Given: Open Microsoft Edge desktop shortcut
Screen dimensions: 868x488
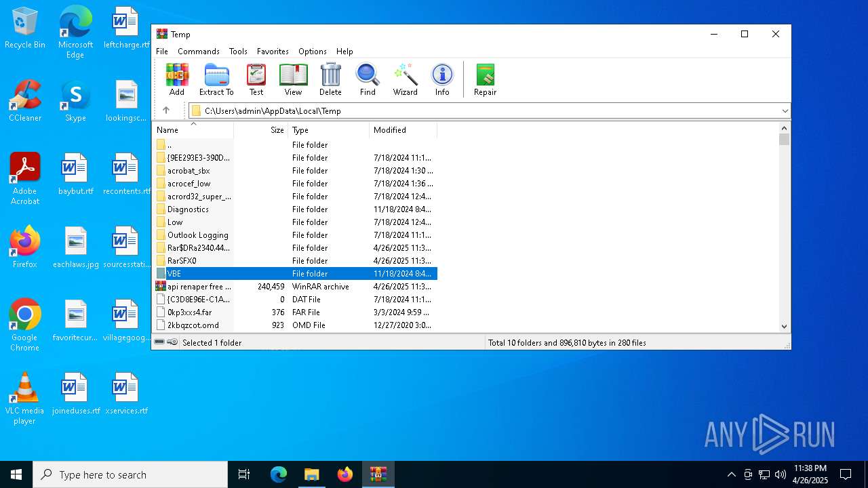Looking at the screenshot, I should (75, 33).
